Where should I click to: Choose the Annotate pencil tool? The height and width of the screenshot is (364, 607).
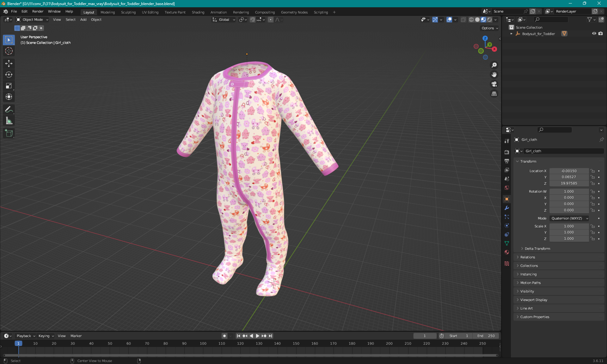tap(9, 110)
